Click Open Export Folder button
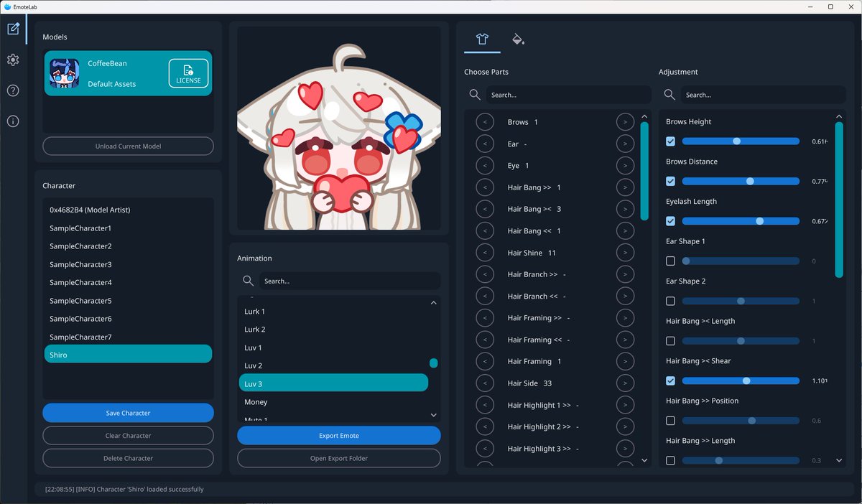The width and height of the screenshot is (862, 504). 339,458
